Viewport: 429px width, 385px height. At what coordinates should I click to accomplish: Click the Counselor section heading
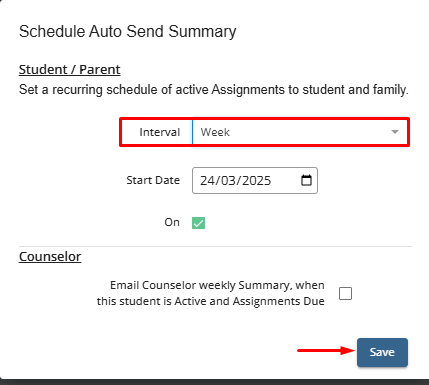pyautogui.click(x=50, y=257)
